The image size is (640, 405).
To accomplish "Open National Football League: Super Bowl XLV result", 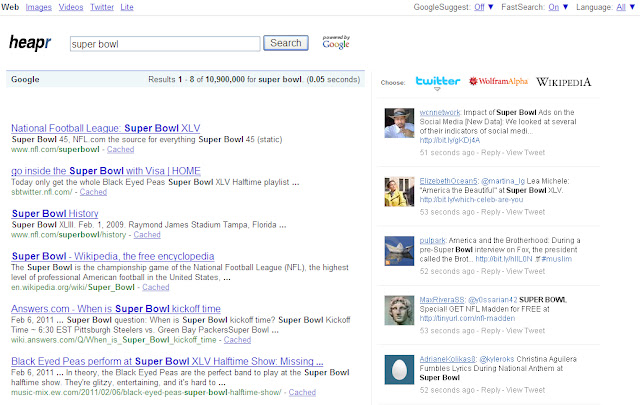I will 106,128.
